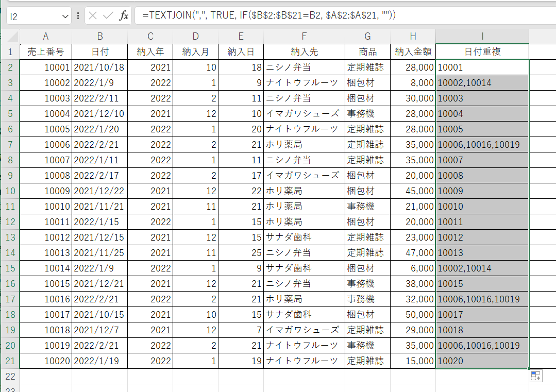Click ホリ薬局 in row 11
Screen dimensions: 556x392
click(304, 206)
